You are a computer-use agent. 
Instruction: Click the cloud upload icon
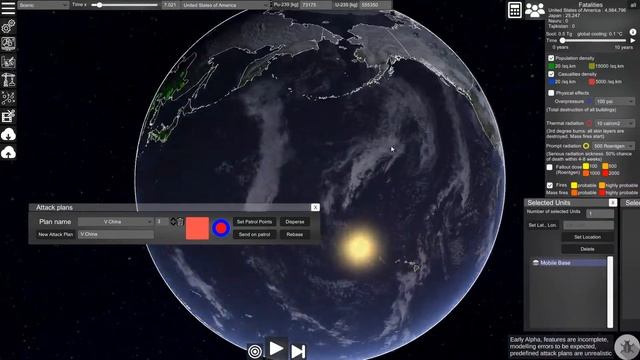pos(8,153)
